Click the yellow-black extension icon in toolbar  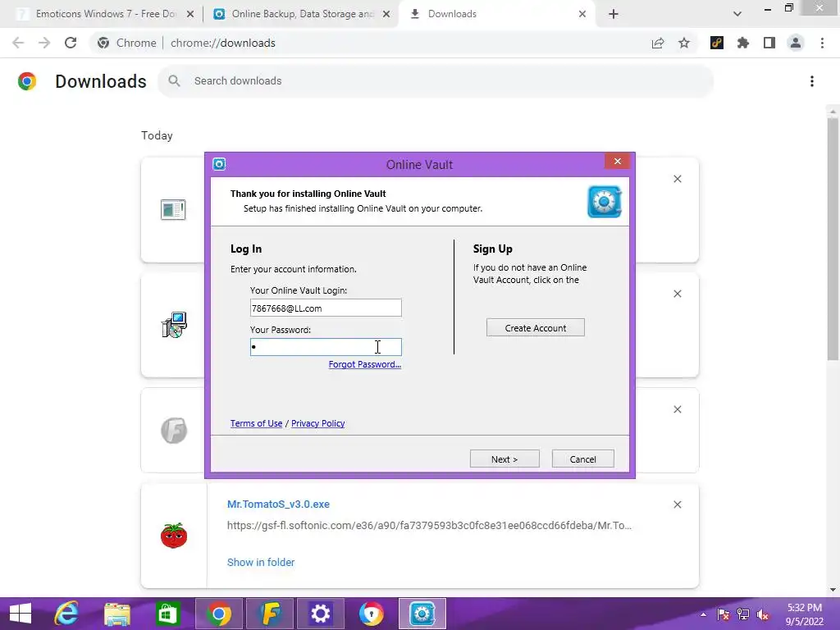tap(717, 43)
